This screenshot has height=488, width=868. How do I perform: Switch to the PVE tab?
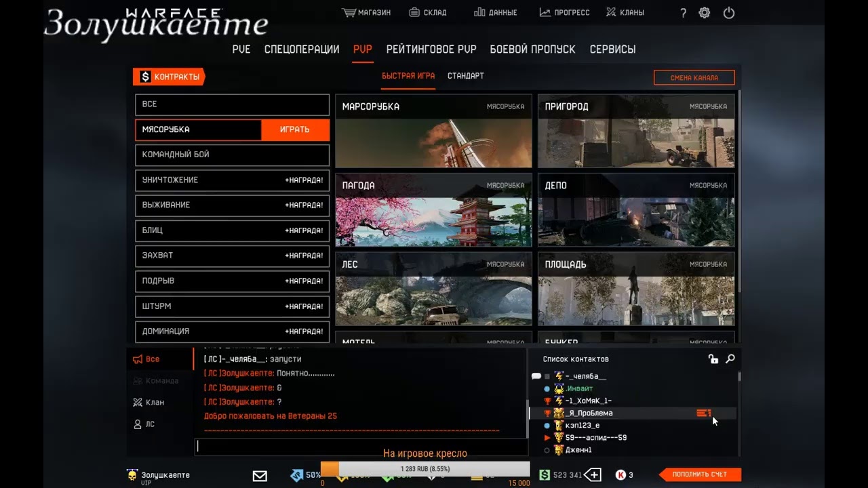point(241,49)
